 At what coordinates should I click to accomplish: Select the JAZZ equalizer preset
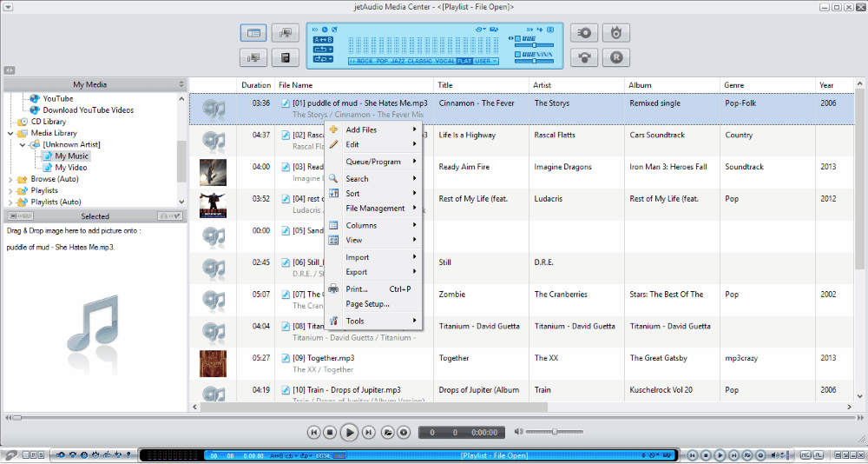click(x=398, y=61)
